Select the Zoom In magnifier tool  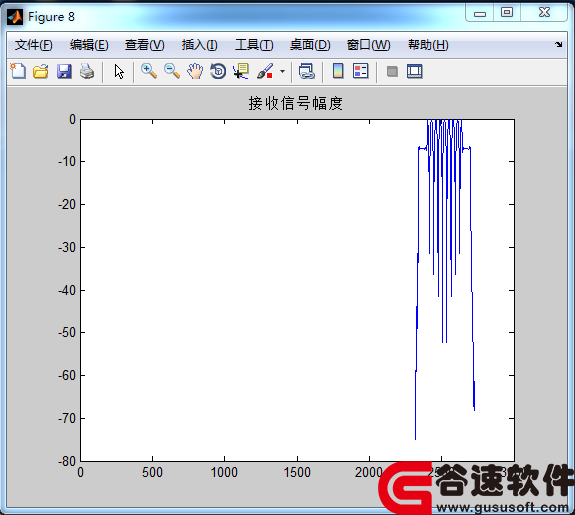(149, 71)
